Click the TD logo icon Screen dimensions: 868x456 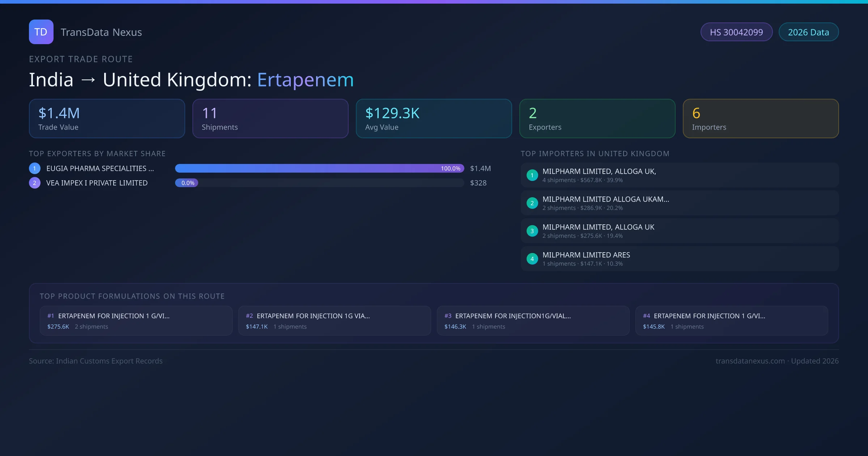click(41, 32)
